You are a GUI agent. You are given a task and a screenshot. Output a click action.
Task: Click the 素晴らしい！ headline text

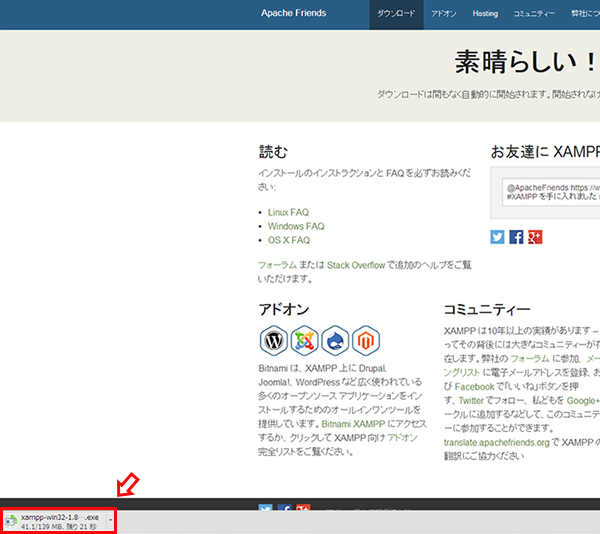point(525,62)
